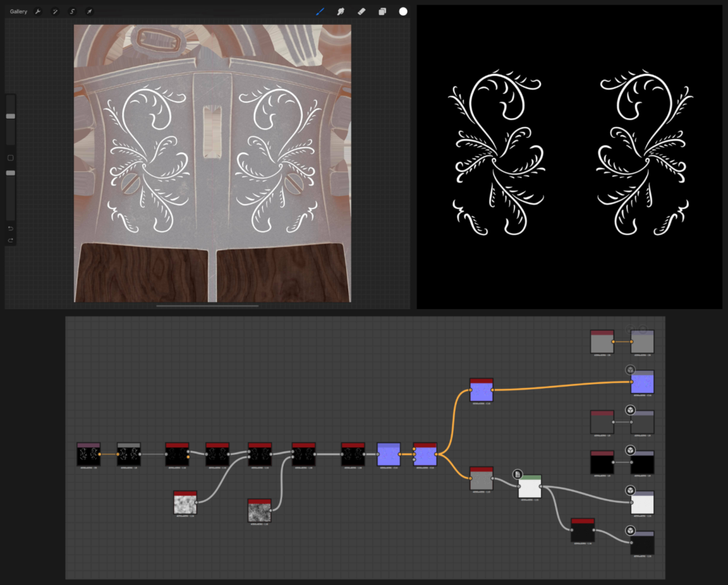Select the gray red-header node on lower branch
The width and height of the screenshot is (728, 585).
481,478
